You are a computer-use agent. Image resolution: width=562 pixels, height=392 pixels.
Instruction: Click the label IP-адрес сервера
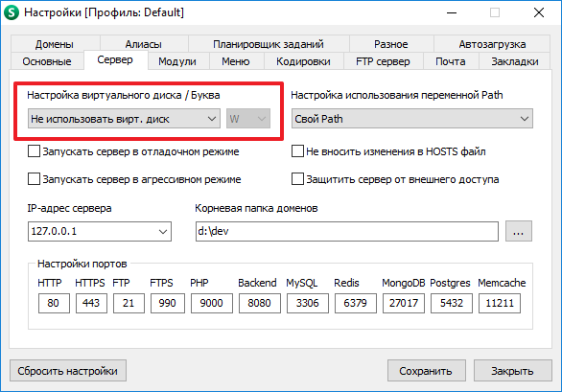tap(70, 208)
